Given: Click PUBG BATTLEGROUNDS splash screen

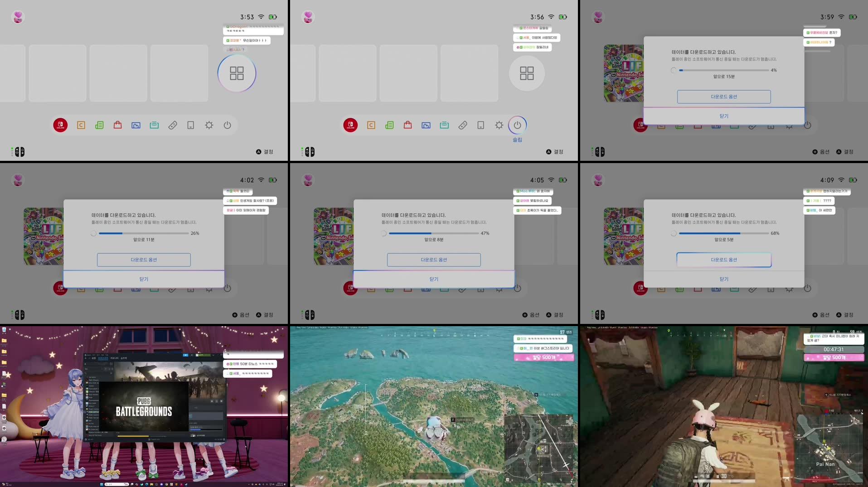Looking at the screenshot, I should point(144,406).
